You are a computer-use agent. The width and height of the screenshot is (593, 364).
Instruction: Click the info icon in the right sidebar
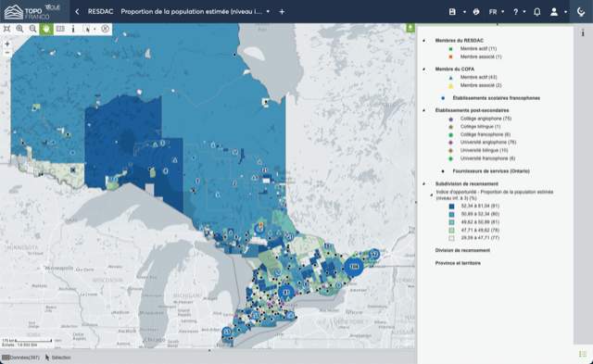pyautogui.click(x=583, y=33)
